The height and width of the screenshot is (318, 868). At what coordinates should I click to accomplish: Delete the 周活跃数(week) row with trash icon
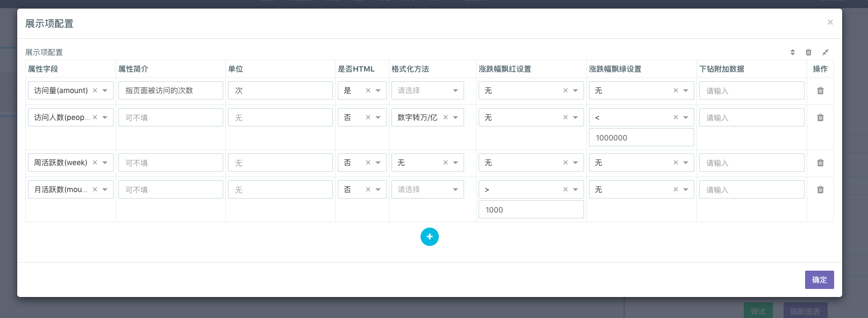pyautogui.click(x=820, y=162)
